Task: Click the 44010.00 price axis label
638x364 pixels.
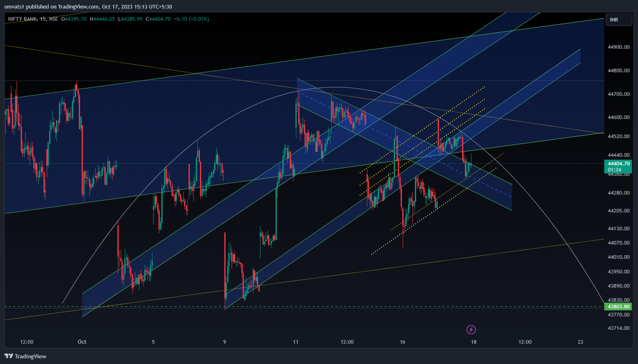Action: point(618,257)
